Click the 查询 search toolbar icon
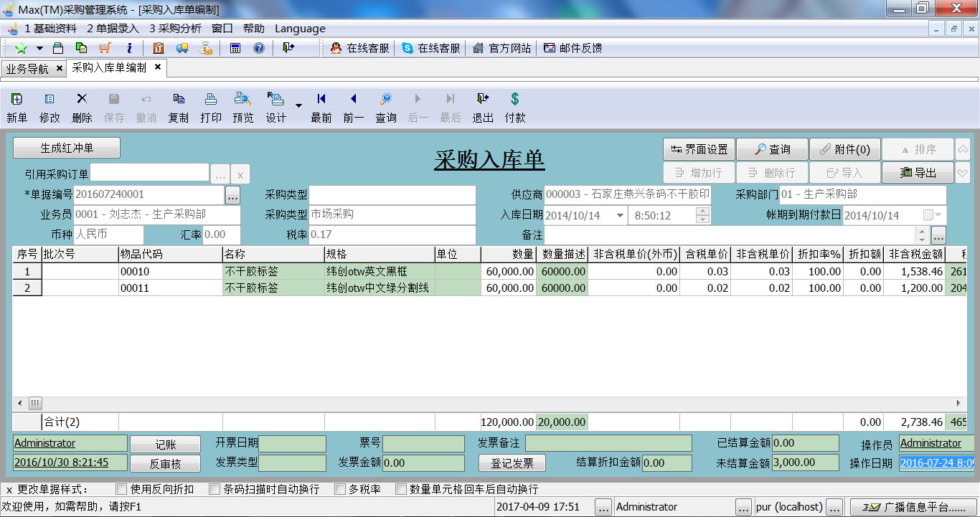Image resolution: width=980 pixels, height=517 pixels. [386, 108]
